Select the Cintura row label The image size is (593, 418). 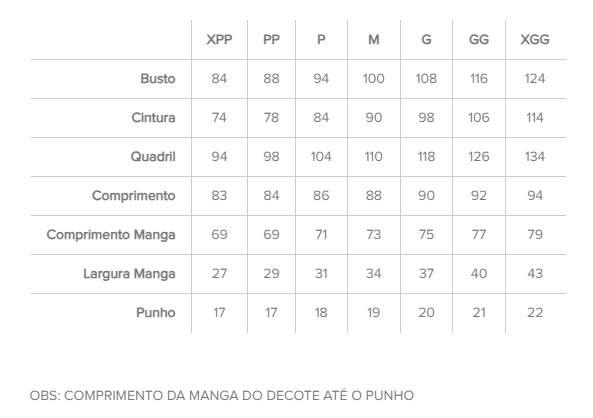(x=153, y=118)
